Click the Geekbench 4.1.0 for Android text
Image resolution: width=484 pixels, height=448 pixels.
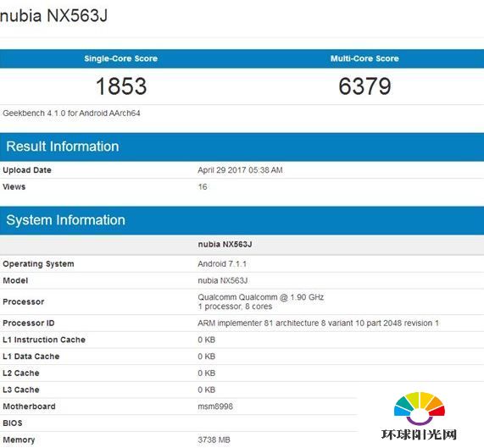(71, 113)
